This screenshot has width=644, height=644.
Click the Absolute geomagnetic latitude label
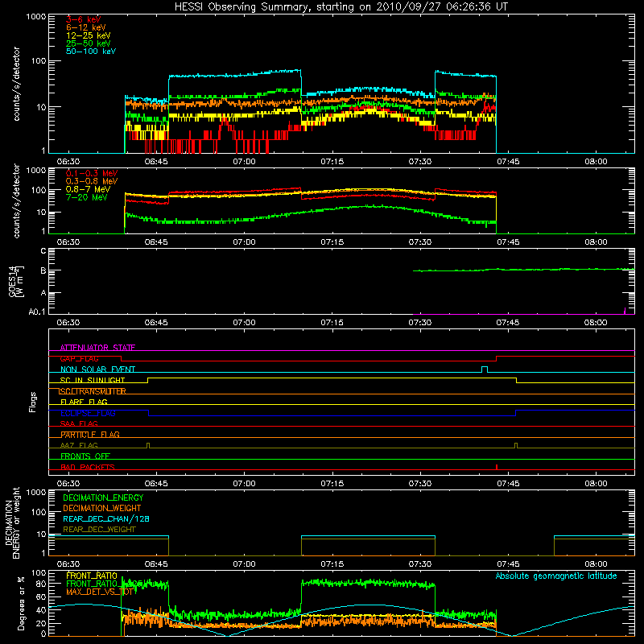click(556, 576)
